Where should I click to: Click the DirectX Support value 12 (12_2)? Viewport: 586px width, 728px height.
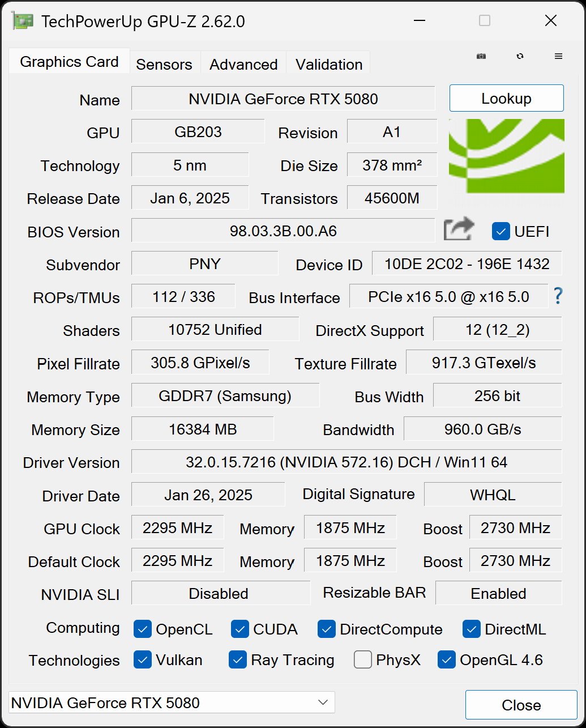(498, 329)
